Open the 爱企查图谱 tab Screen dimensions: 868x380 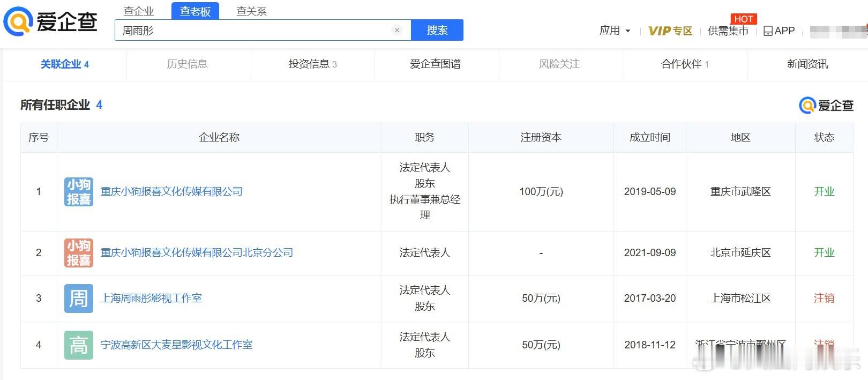pyautogui.click(x=435, y=64)
